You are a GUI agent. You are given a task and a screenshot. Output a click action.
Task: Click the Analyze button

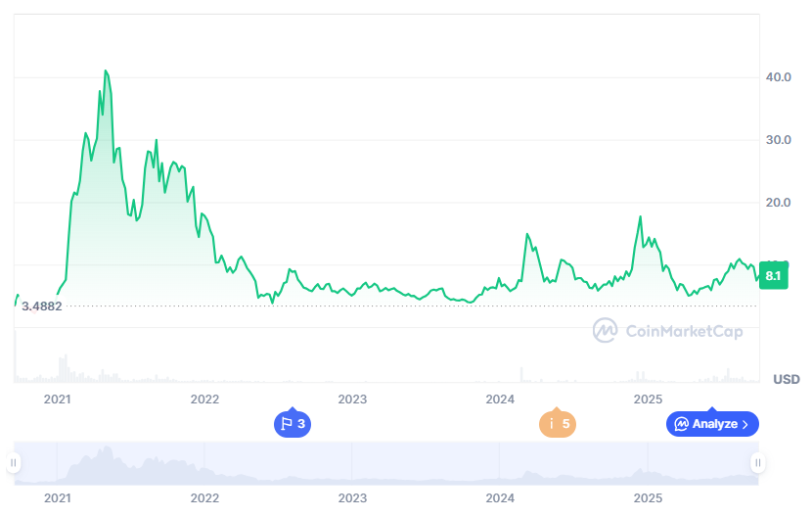[712, 424]
